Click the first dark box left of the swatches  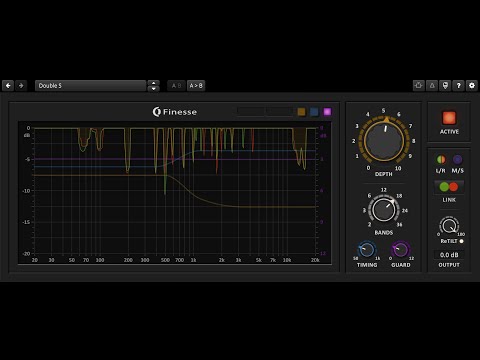(251, 112)
